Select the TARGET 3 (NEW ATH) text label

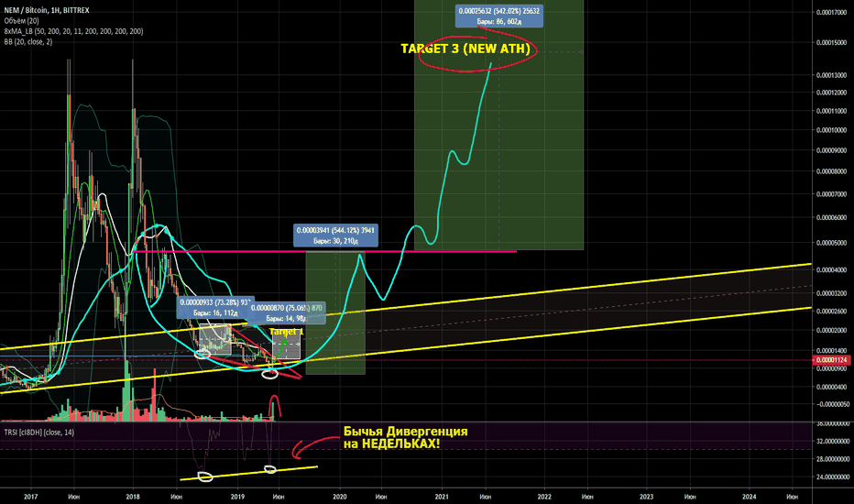pos(465,49)
